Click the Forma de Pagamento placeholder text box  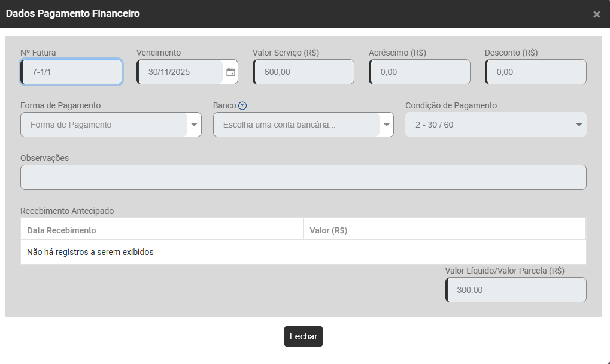[104, 125]
